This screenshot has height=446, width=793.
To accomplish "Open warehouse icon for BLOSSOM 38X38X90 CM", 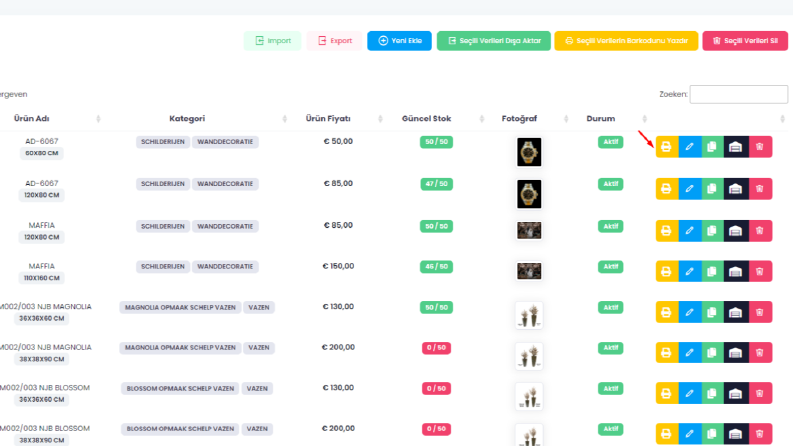I will point(736,434).
